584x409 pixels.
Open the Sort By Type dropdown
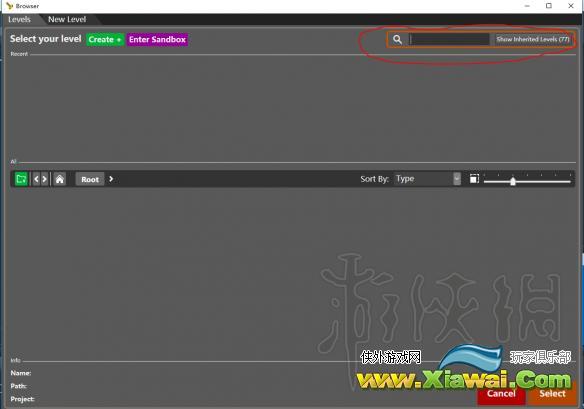coord(427,179)
